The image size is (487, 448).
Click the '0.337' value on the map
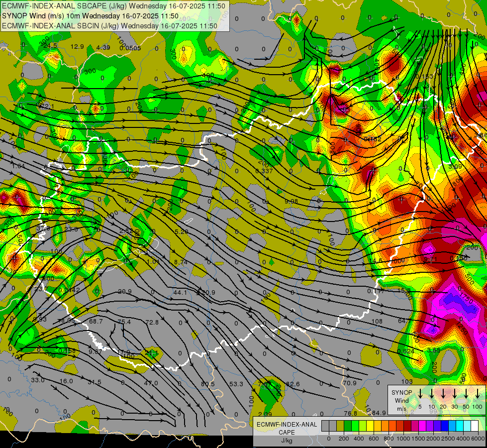pos(264,171)
